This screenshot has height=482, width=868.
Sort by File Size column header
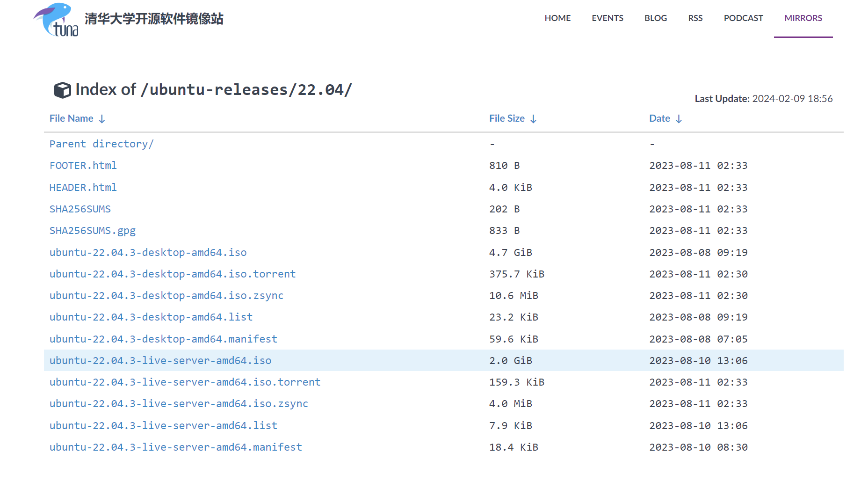coord(513,118)
